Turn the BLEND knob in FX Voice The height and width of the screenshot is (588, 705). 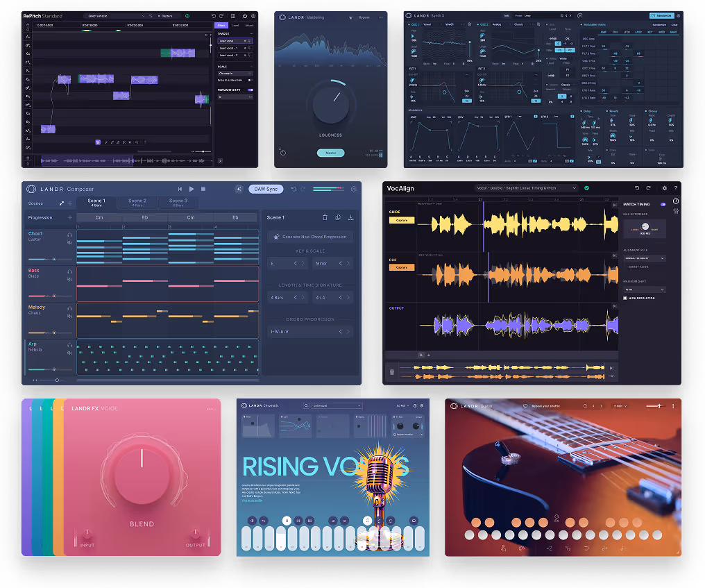142,475
